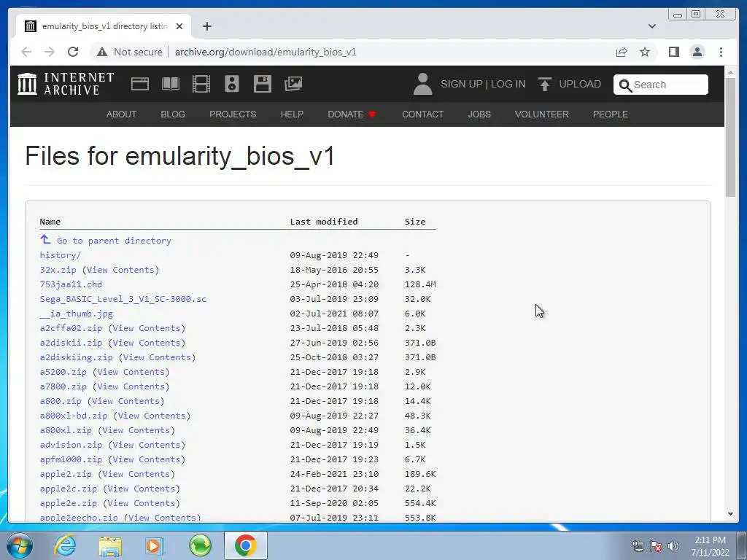The width and height of the screenshot is (747, 560).
Task: Open the HELP menu item
Action: 292,114
